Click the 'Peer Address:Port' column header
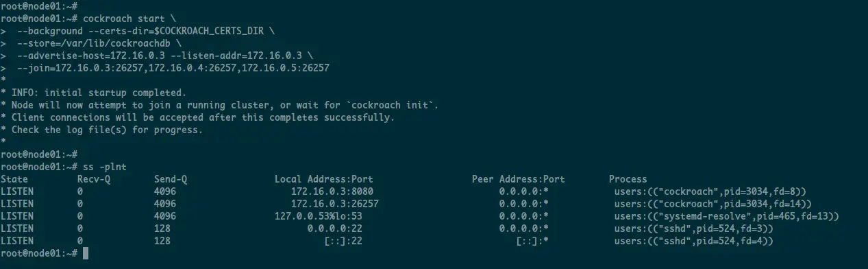 (x=519, y=179)
